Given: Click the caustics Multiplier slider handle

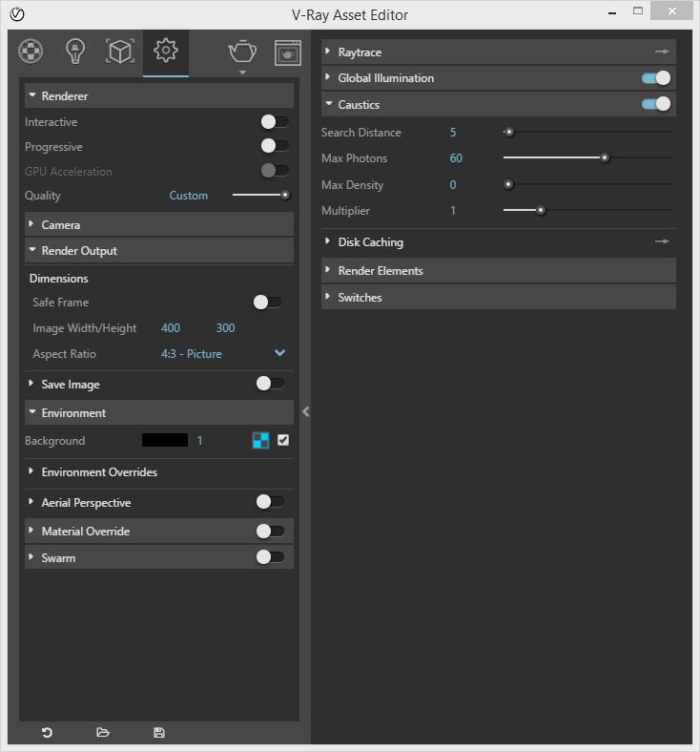Looking at the screenshot, I should click(x=541, y=210).
